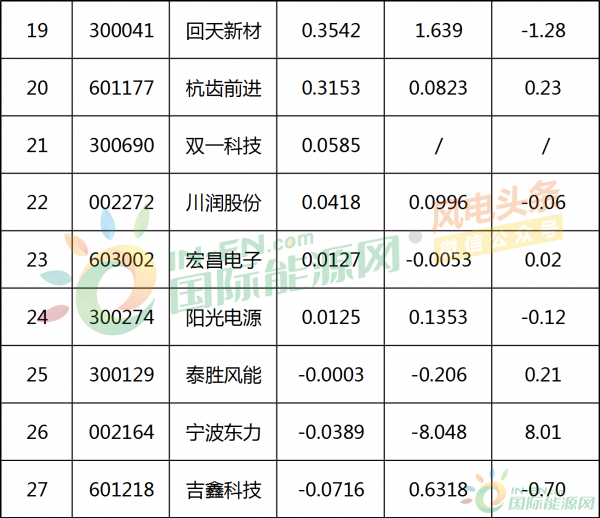Click value -0.12
Image resolution: width=600 pixels, height=518 pixels.
543,318
